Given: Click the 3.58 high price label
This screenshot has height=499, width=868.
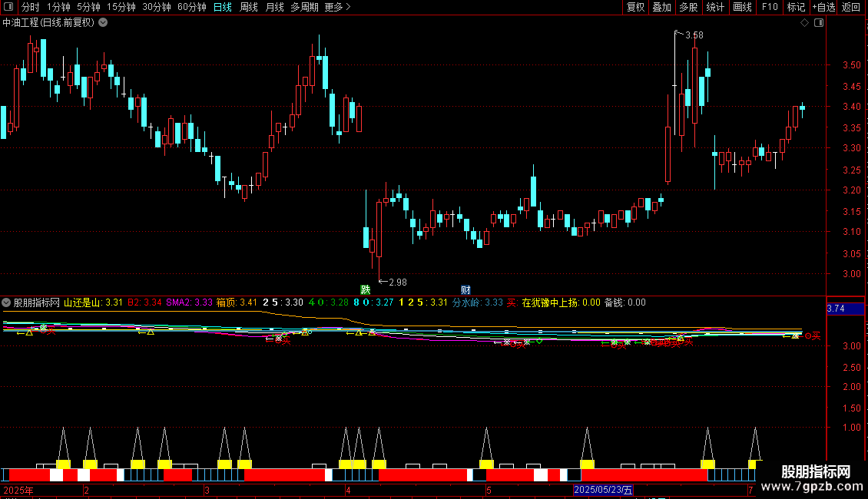Looking at the screenshot, I should (694, 35).
